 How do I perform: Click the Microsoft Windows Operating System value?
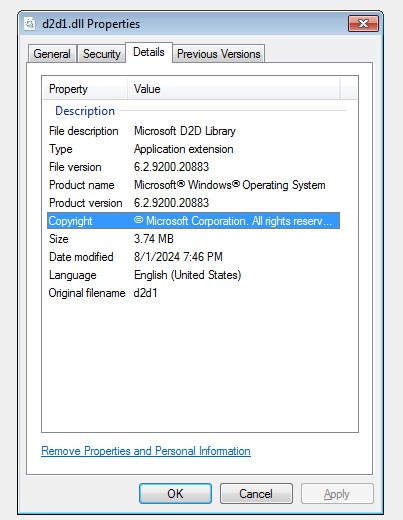(230, 185)
